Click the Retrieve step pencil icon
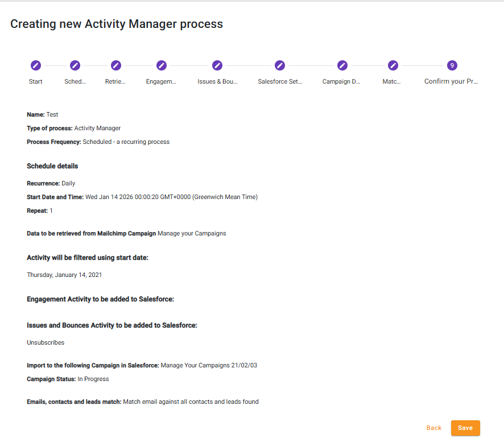504x447 pixels. (x=116, y=65)
